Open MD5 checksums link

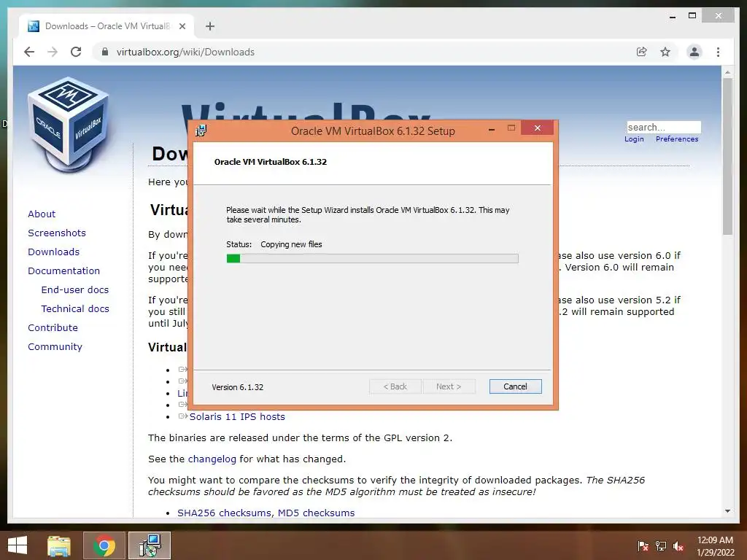click(316, 513)
